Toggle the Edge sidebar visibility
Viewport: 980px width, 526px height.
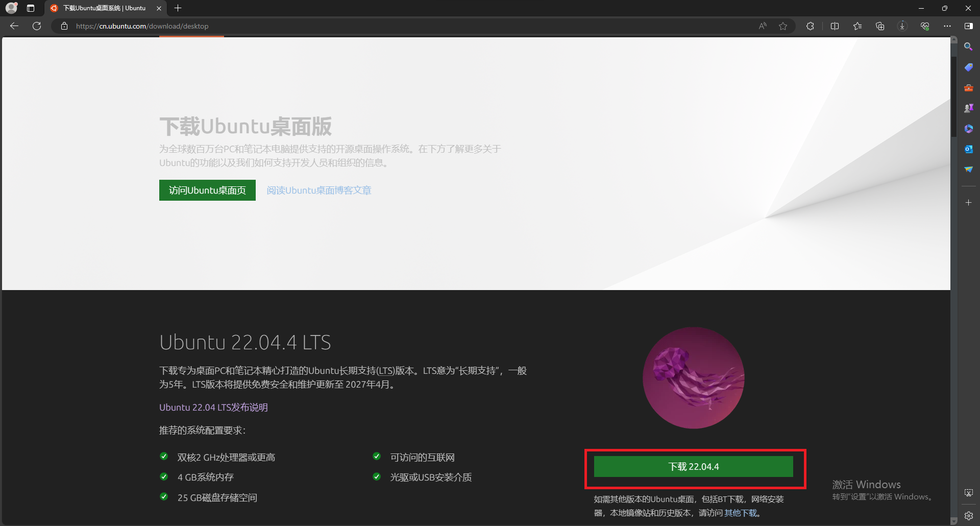click(x=969, y=26)
